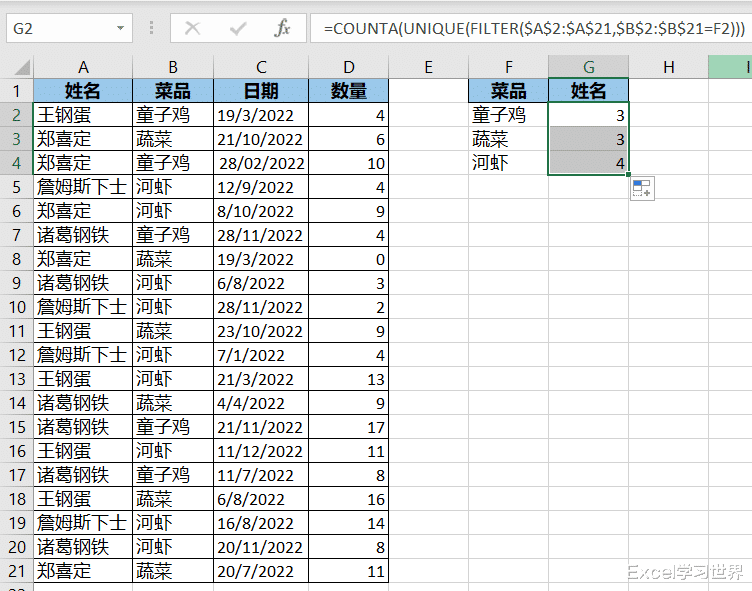Select date cell 11/12/2022

(261, 450)
